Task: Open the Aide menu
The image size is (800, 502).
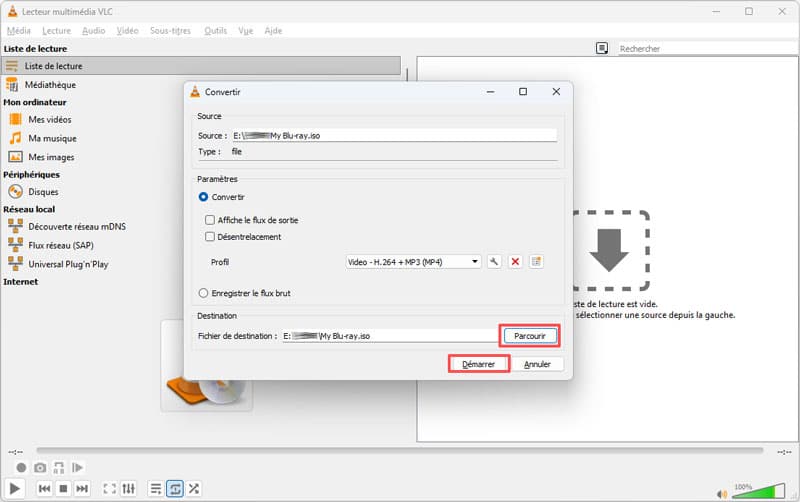Action: 273,31
